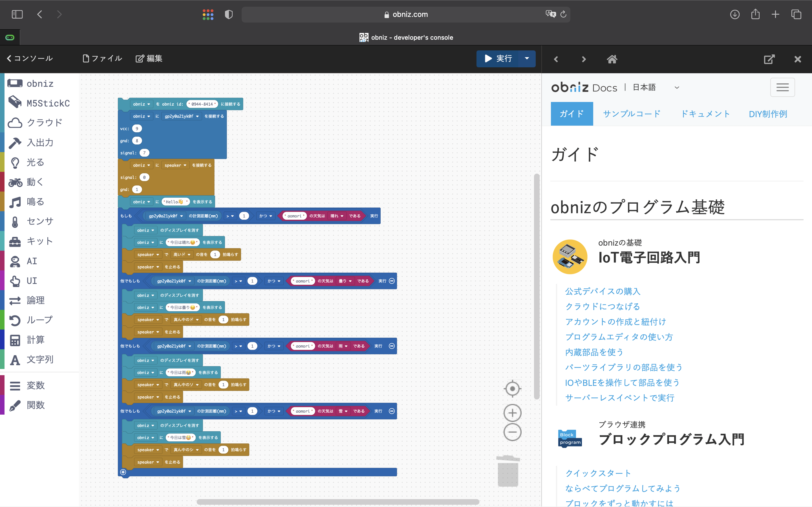Toggle the docs hamburger menu
Image resolution: width=812 pixels, height=507 pixels.
782,88
